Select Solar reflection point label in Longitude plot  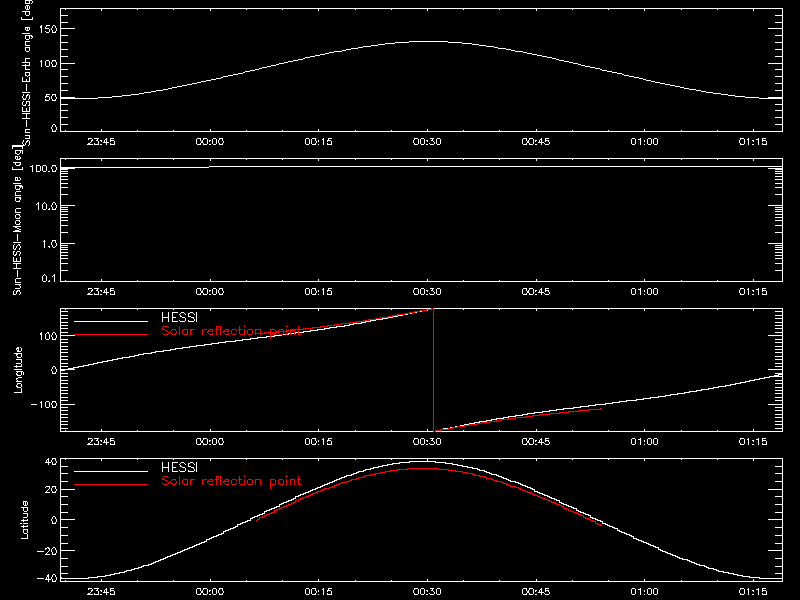(231, 331)
